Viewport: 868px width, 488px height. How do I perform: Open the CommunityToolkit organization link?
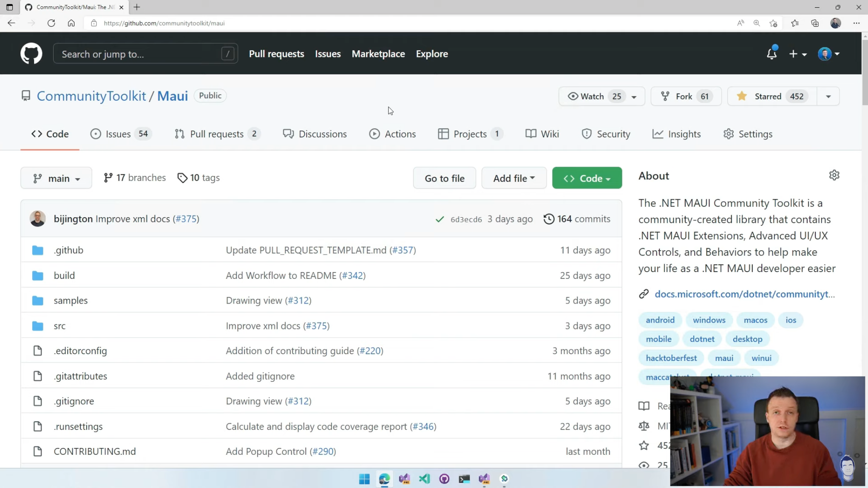coord(91,96)
